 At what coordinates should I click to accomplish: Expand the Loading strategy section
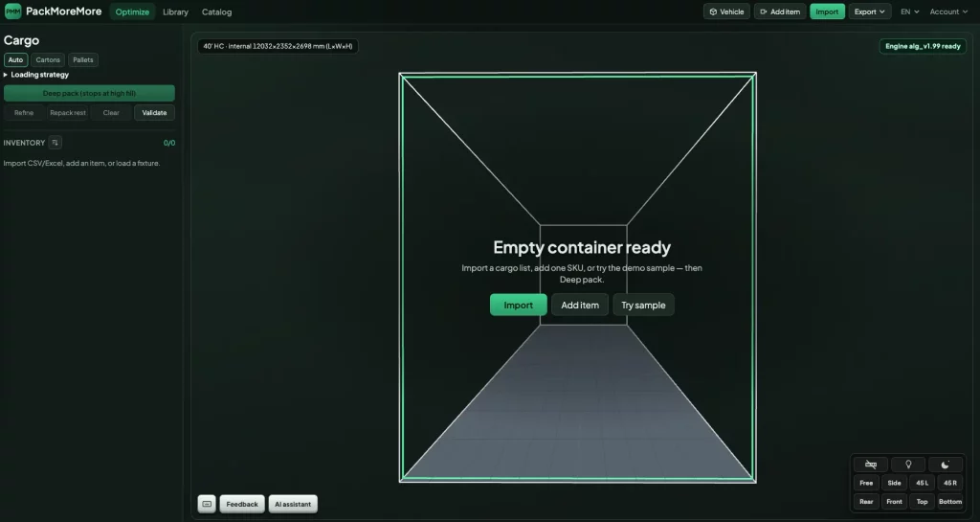(x=36, y=75)
